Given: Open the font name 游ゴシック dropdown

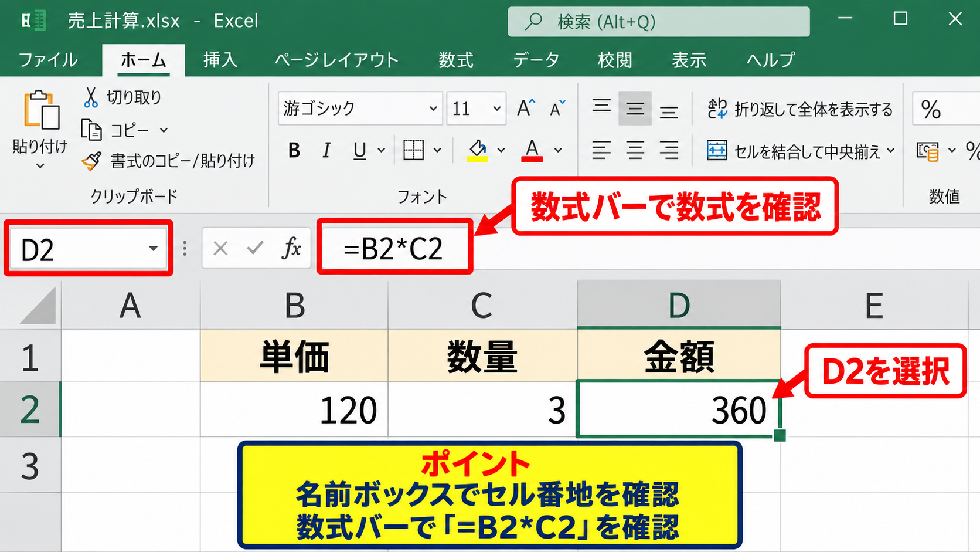Looking at the screenshot, I should pyautogui.click(x=433, y=109).
